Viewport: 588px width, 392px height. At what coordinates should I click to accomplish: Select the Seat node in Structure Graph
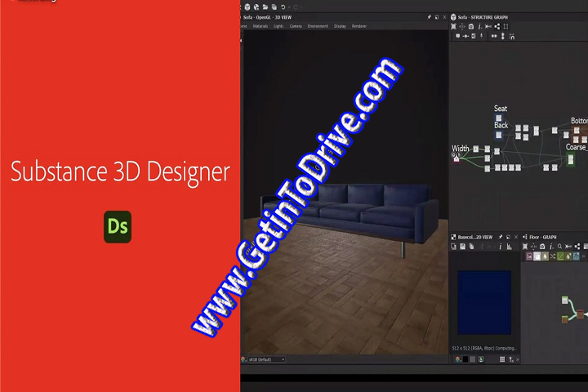point(499,118)
